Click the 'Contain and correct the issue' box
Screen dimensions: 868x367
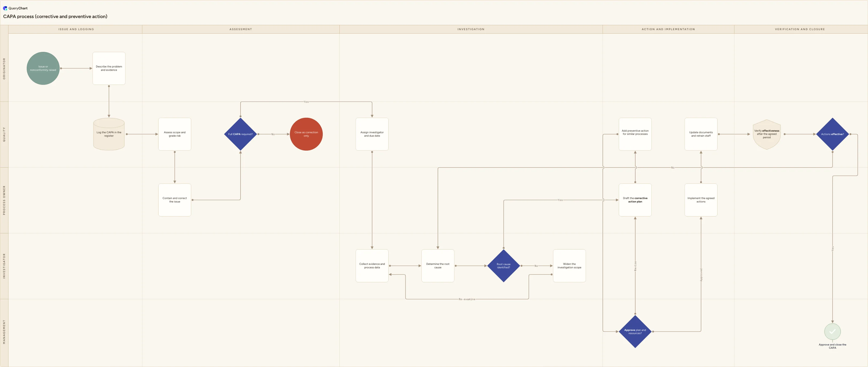[175, 200]
